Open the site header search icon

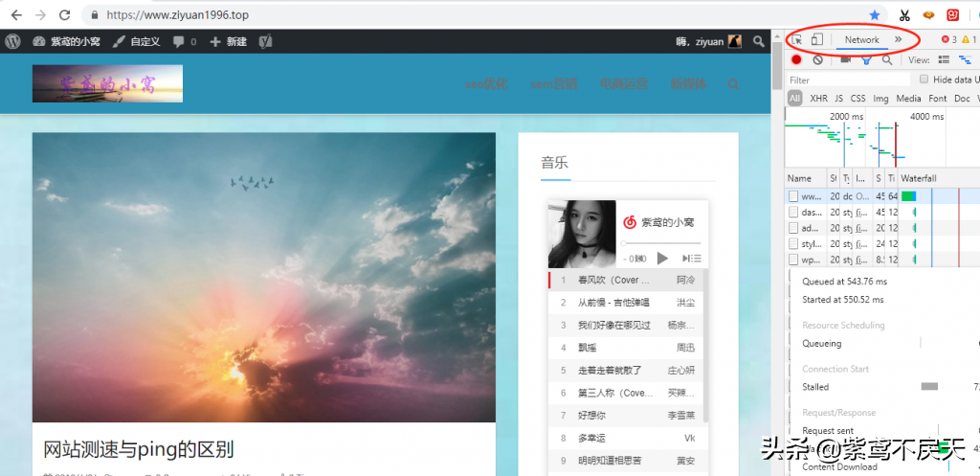(733, 84)
